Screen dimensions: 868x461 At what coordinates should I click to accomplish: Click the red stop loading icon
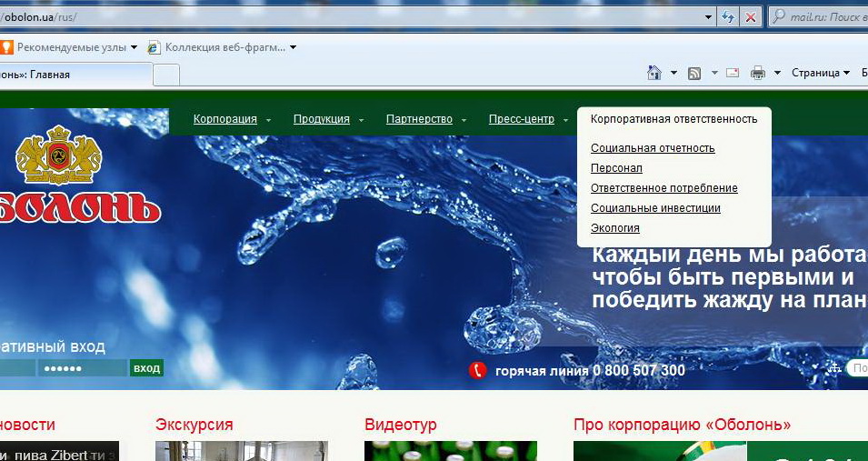pyautogui.click(x=750, y=17)
